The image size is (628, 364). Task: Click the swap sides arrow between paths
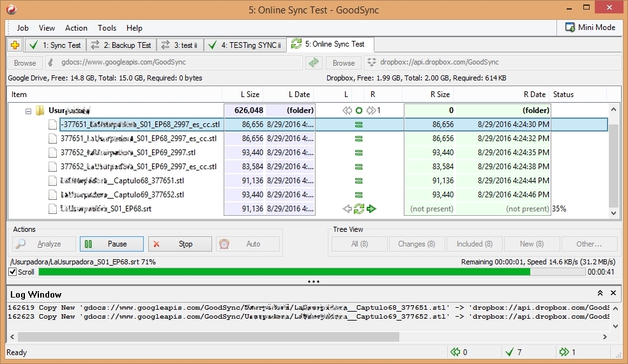click(314, 63)
